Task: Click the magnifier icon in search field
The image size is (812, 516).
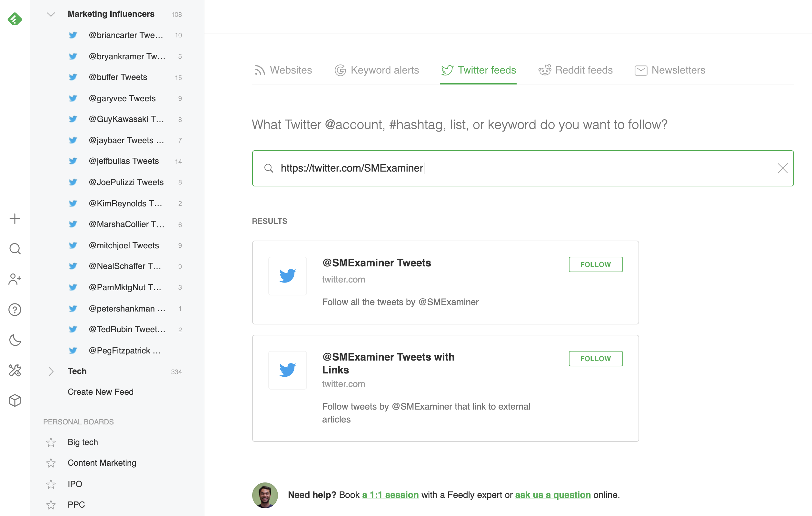Action: click(x=269, y=168)
